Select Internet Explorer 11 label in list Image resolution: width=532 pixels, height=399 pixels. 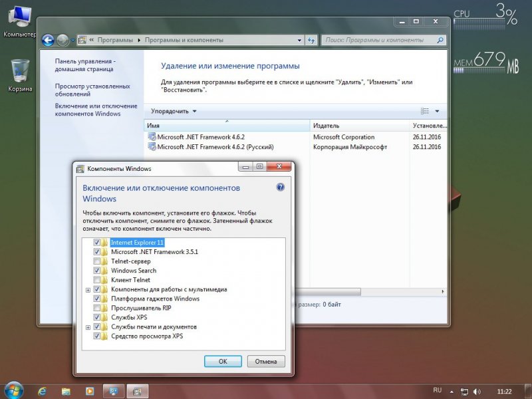pos(138,243)
